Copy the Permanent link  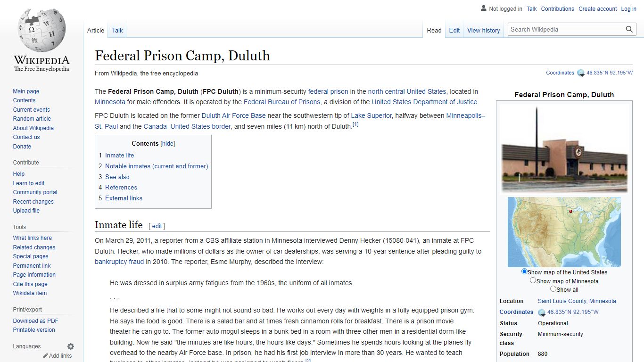[32, 266]
